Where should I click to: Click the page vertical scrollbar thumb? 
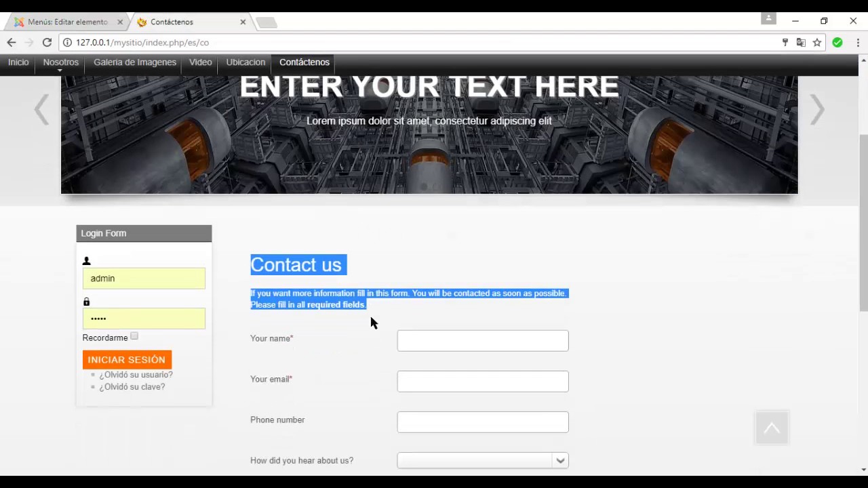(x=863, y=222)
